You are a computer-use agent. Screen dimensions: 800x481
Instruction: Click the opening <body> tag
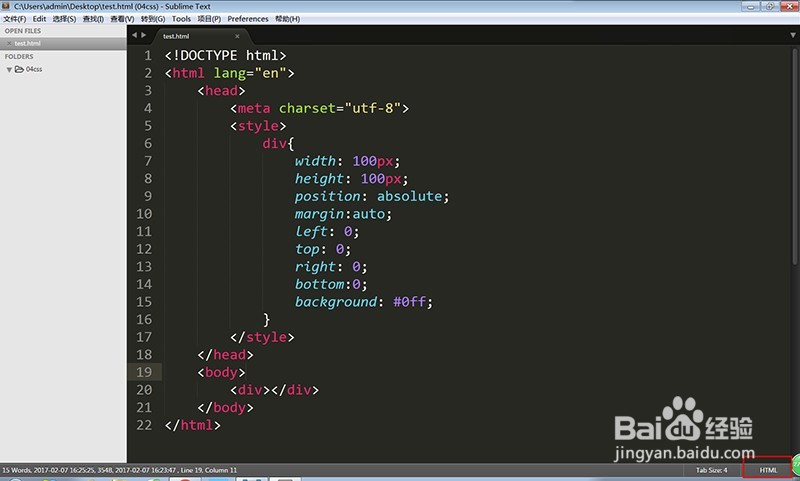pos(221,372)
